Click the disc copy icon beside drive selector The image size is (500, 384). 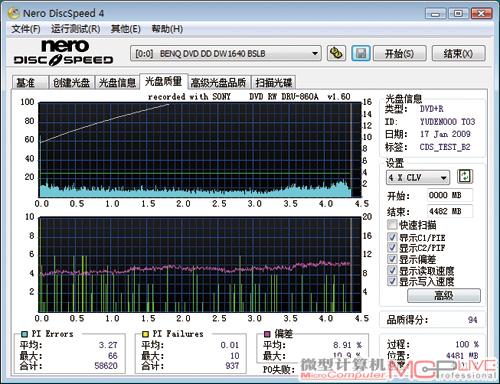(336, 53)
